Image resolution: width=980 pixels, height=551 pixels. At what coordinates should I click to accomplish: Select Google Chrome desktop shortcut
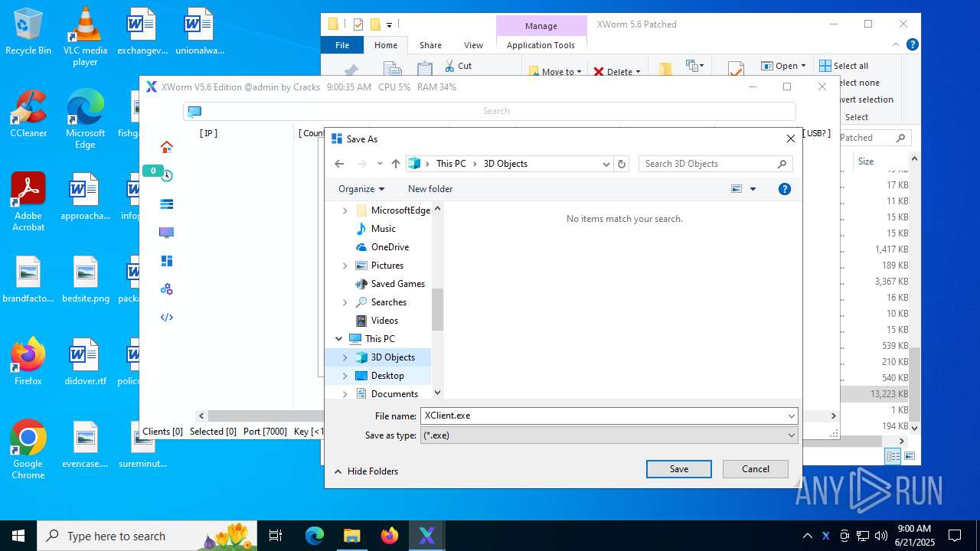tap(28, 449)
